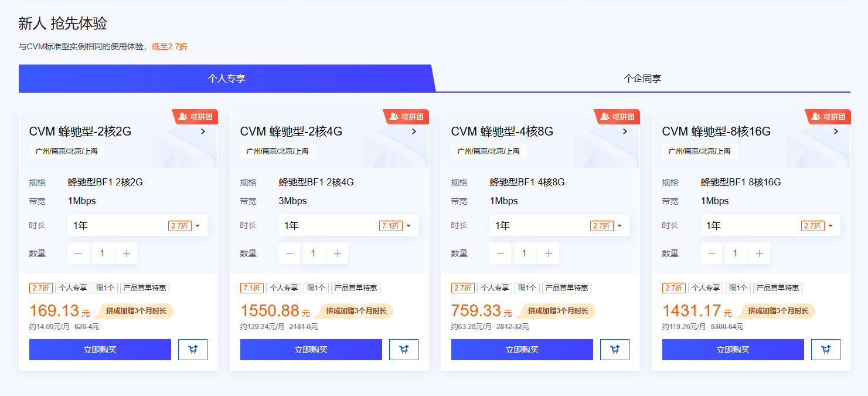Click 可拼团 badge on 2核4G card
This screenshot has height=396, width=868.
[406, 117]
